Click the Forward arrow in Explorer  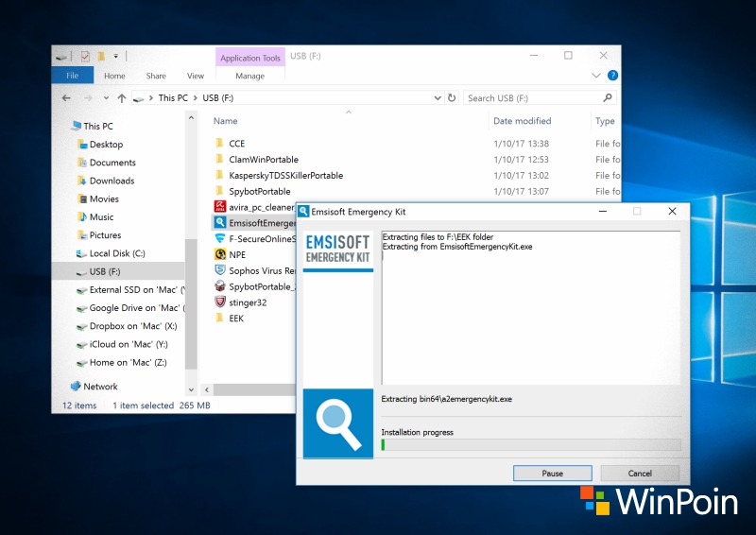tap(88, 98)
